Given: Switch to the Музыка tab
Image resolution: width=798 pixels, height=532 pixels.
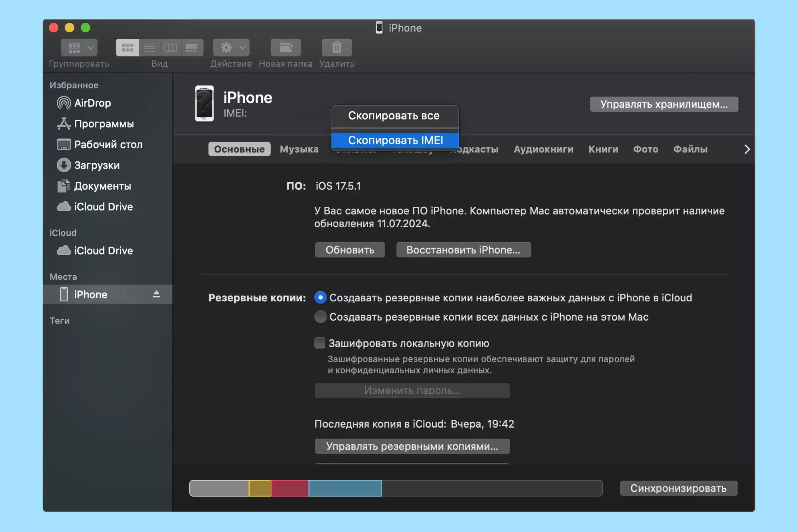Looking at the screenshot, I should click(299, 149).
